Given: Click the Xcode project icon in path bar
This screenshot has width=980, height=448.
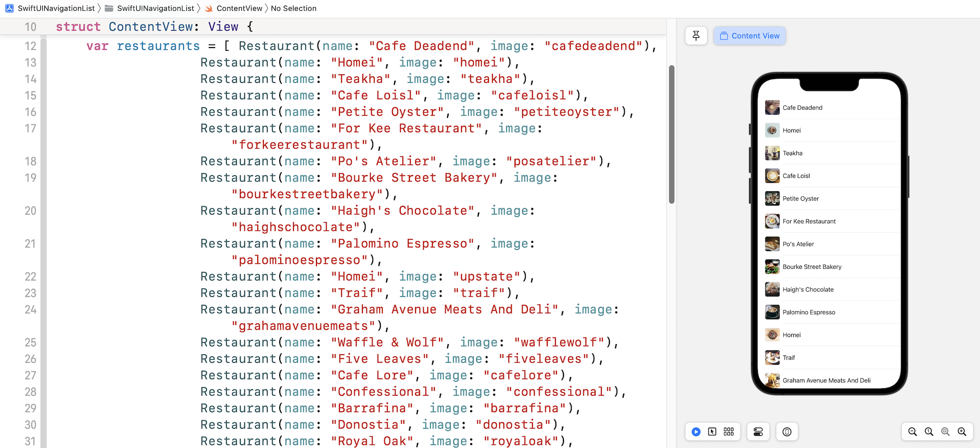Looking at the screenshot, I should click(x=9, y=8).
